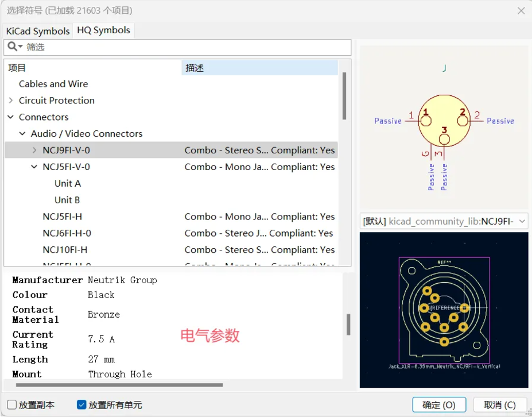Click the symbol tree vertical scrollbar
The image size is (532, 417).
pos(344,95)
